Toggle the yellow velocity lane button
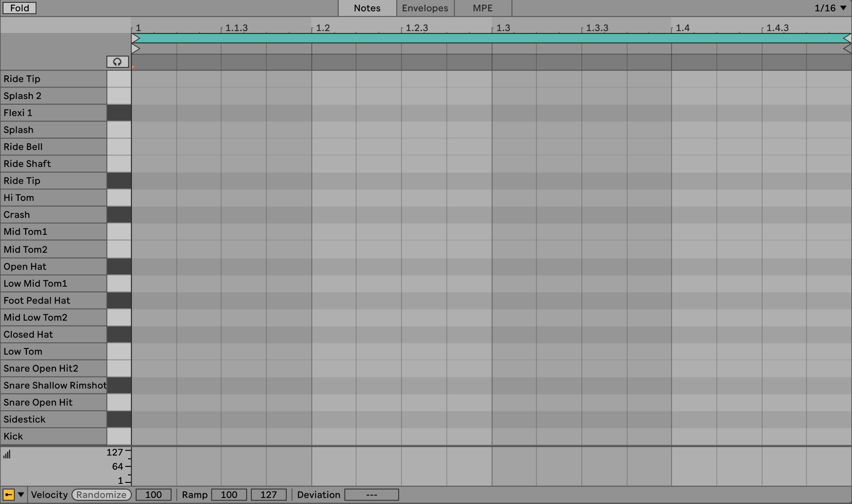 [9, 495]
